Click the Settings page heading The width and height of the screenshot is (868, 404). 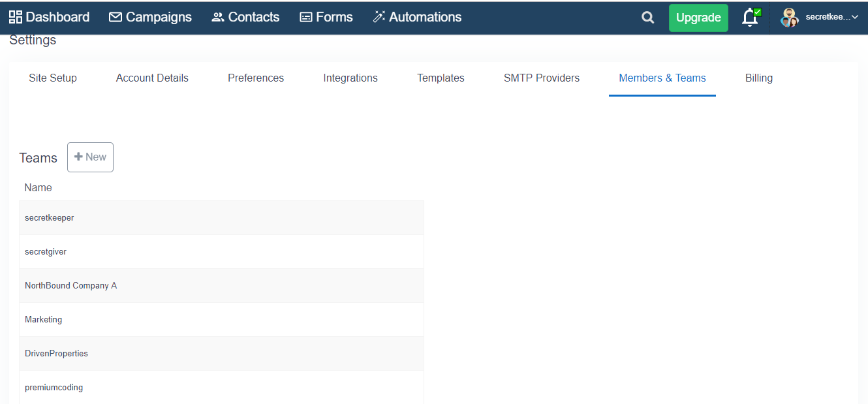tap(33, 40)
